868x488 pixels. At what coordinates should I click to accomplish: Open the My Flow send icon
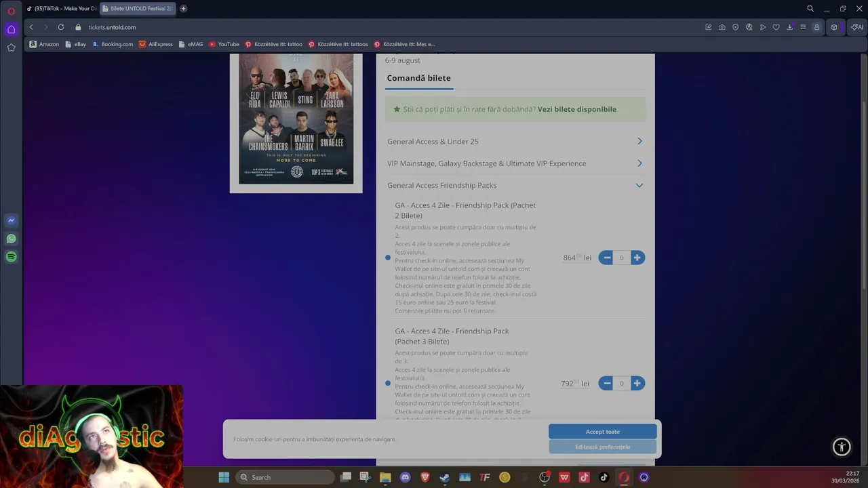pyautogui.click(x=763, y=27)
